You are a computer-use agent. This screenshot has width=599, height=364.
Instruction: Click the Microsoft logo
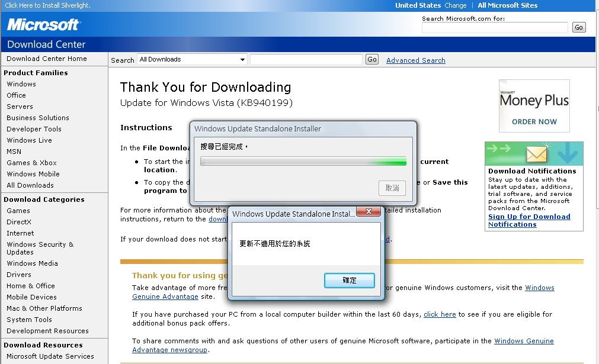[43, 25]
